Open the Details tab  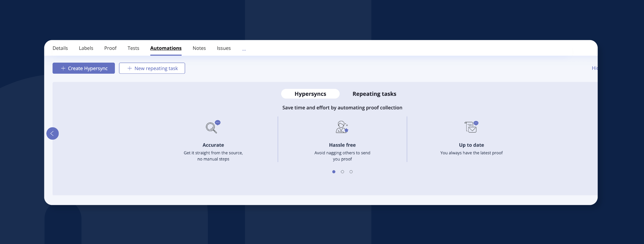pyautogui.click(x=60, y=48)
